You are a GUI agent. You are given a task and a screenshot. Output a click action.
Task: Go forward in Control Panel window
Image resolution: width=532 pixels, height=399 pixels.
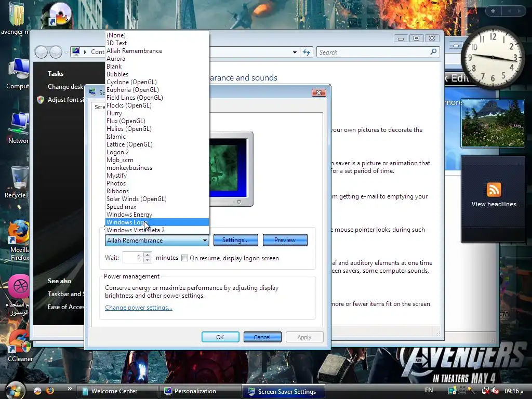click(x=56, y=52)
